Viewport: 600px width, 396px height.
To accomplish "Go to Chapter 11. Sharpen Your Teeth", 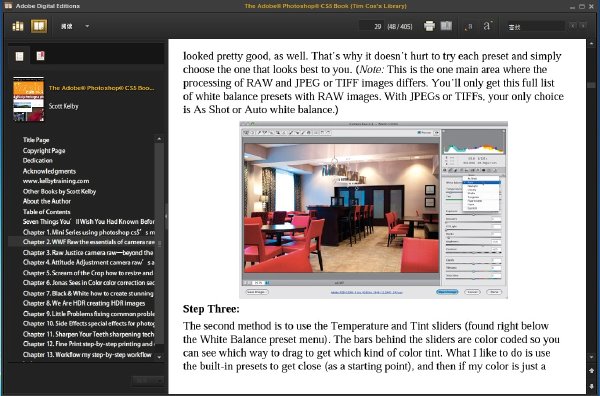I will [88, 334].
